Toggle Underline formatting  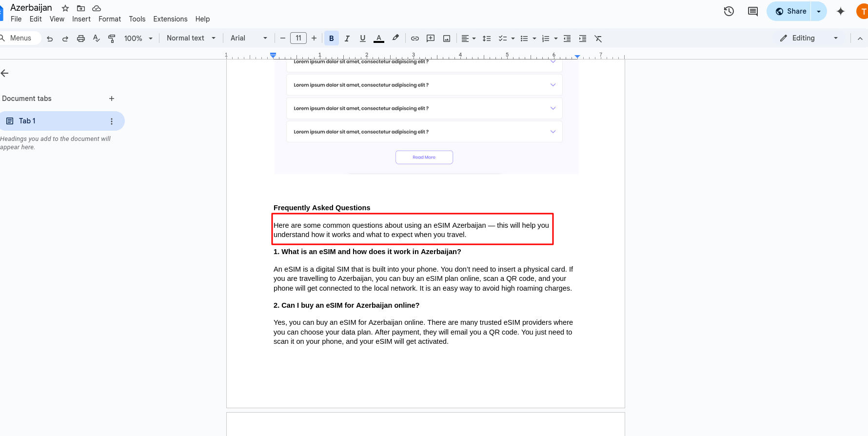363,39
